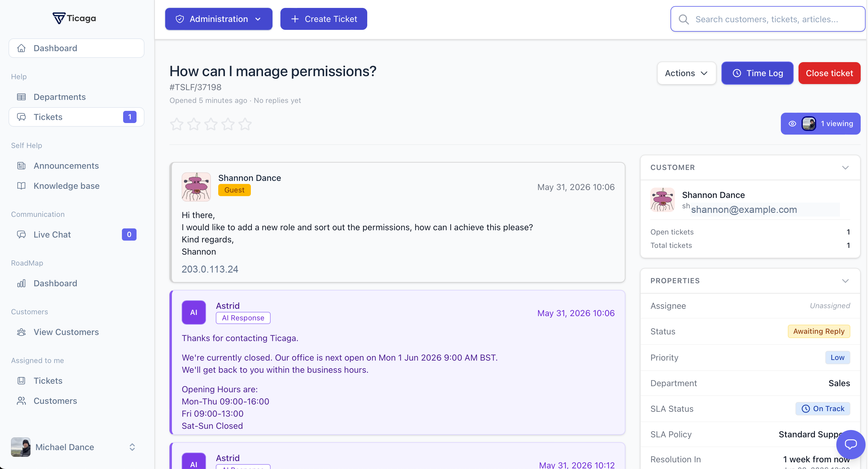Click the Announcements newspaper icon
The width and height of the screenshot is (868, 469).
pos(21,166)
